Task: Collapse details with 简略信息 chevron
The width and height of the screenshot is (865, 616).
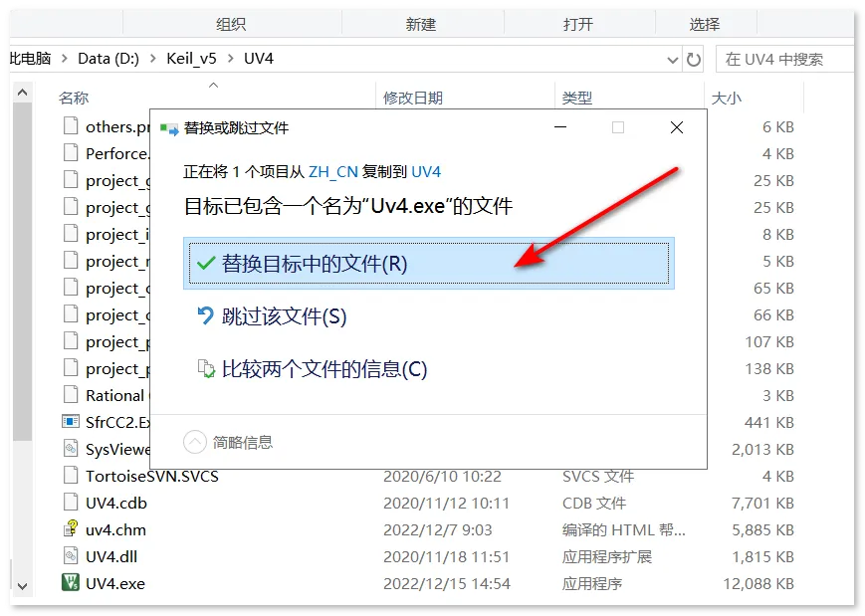Action: coord(195,442)
